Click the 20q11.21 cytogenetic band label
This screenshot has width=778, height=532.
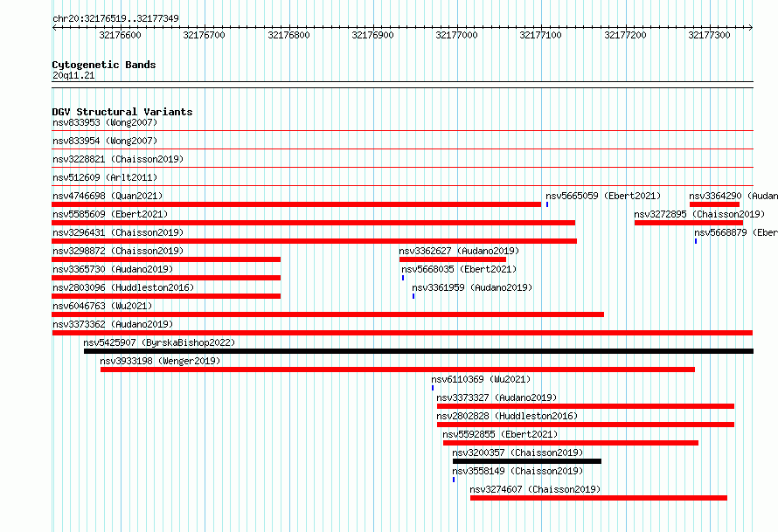(x=73, y=75)
